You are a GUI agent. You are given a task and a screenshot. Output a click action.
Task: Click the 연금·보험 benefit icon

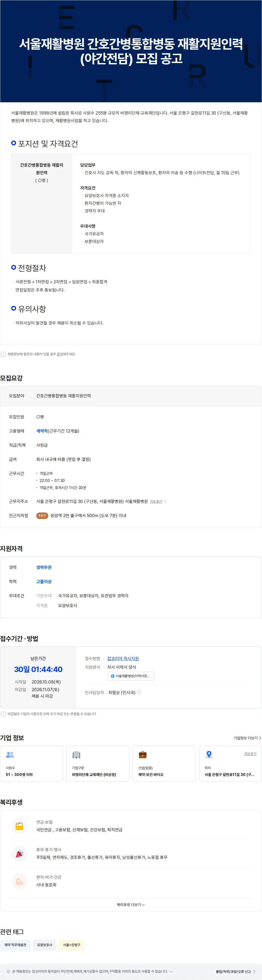coord(19,826)
